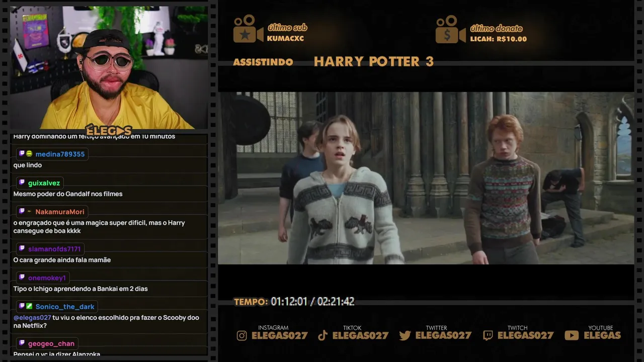Click the Sonico_the_dark username

tap(65, 307)
